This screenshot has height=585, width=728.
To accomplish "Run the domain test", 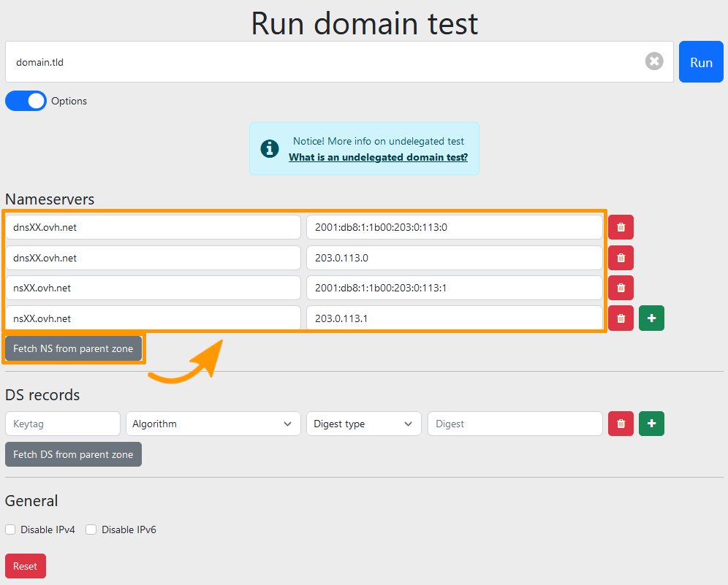I will (x=700, y=61).
